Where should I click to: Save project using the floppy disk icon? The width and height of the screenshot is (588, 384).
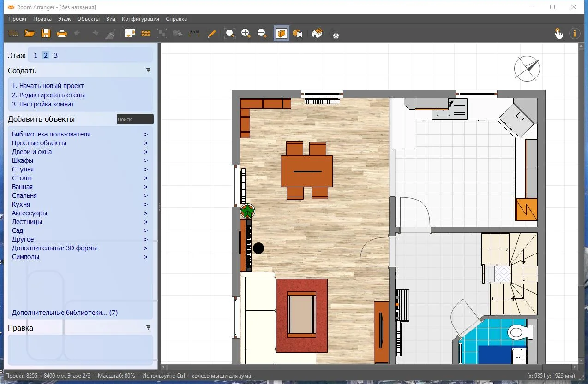pyautogui.click(x=46, y=33)
